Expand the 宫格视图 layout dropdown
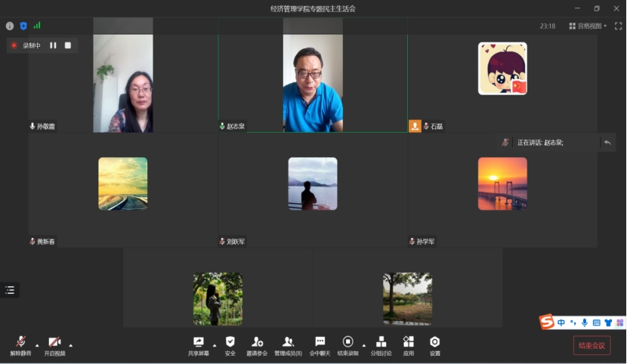627x364 pixels. click(x=588, y=26)
